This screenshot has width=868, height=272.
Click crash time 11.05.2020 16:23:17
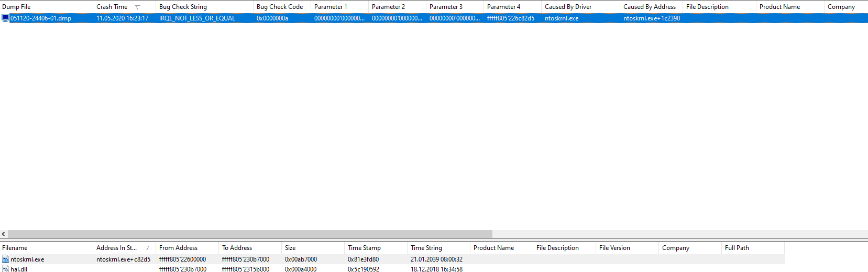(x=123, y=18)
